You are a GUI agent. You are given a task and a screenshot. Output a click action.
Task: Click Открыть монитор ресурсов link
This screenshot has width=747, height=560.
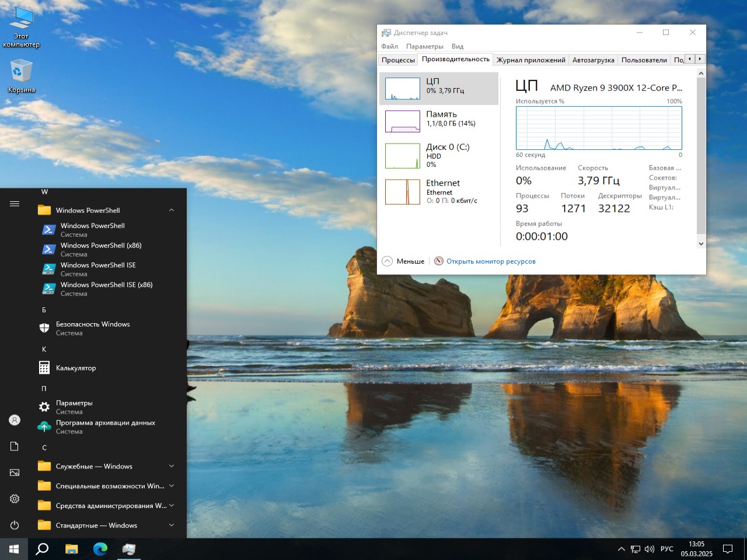tap(490, 261)
